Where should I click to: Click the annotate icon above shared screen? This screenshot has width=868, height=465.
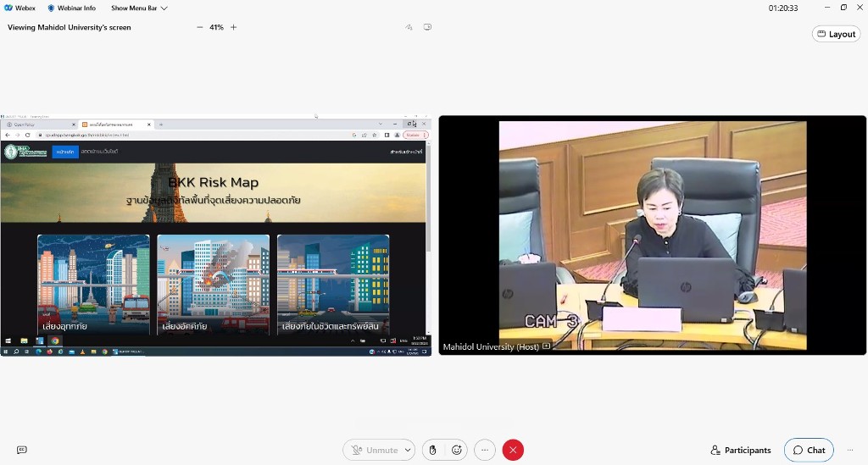tap(409, 27)
